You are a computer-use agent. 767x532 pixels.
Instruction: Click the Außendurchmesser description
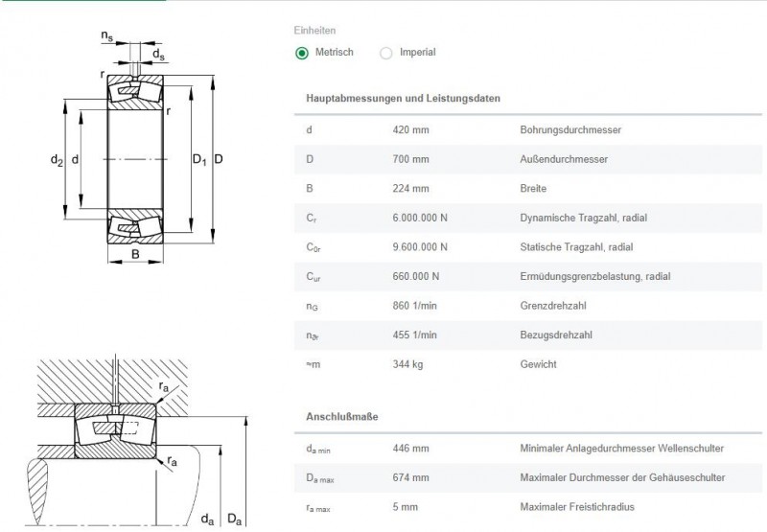(x=564, y=159)
